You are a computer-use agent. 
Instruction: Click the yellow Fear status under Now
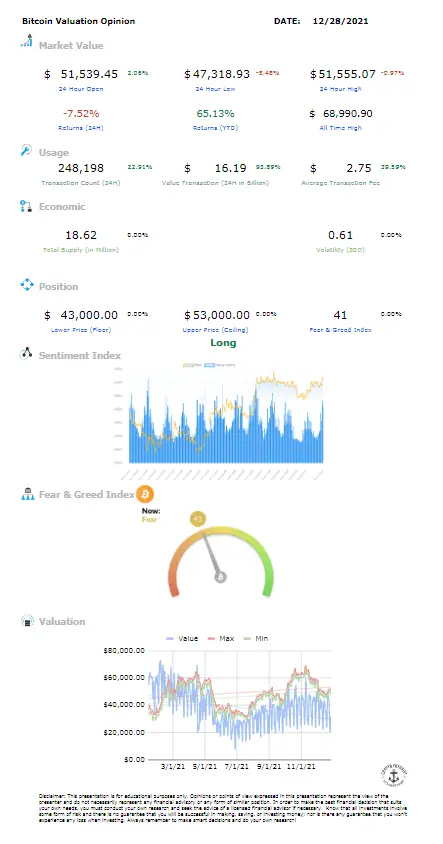click(150, 520)
